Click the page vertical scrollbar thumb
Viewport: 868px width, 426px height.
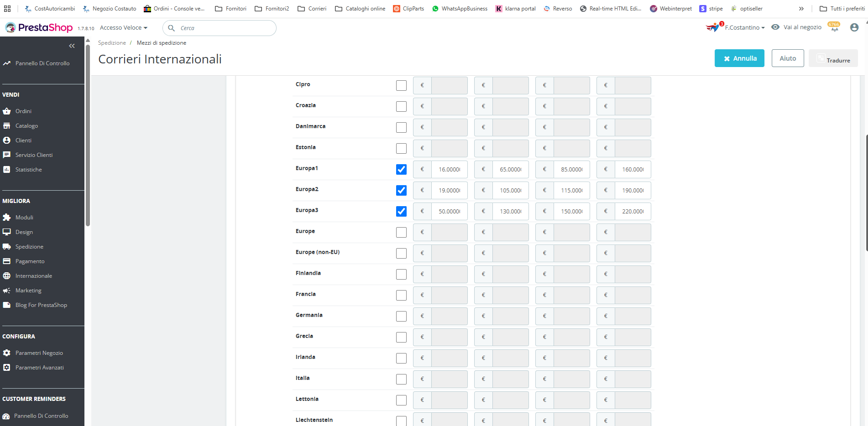(866, 192)
